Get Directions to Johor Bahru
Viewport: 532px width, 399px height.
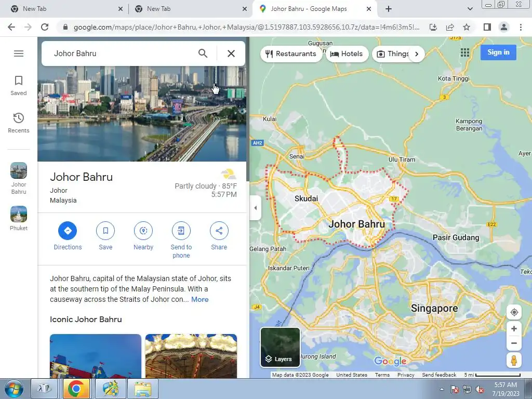[x=68, y=236]
